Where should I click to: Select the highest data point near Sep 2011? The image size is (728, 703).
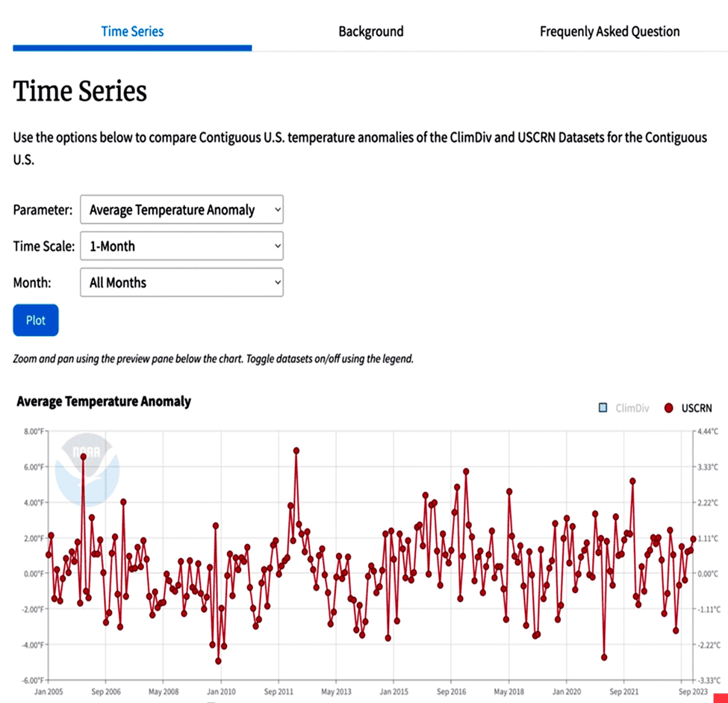[296, 450]
